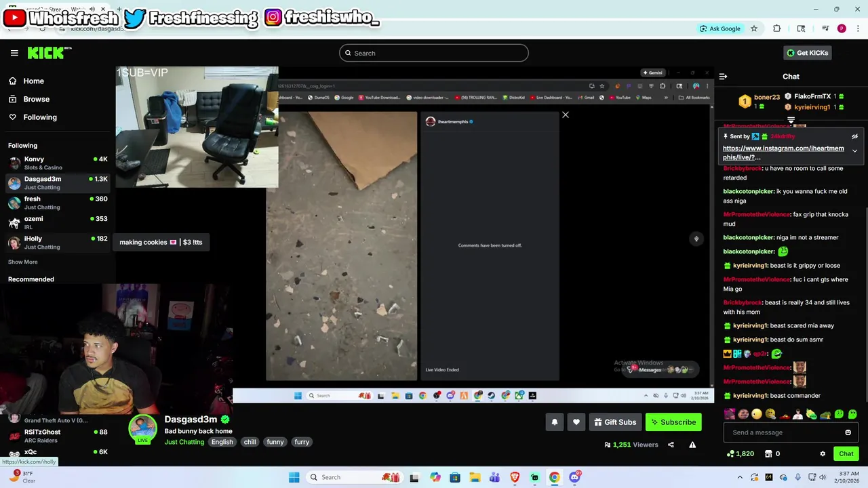The height and width of the screenshot is (488, 868).
Task: Follow the channel with the heart icon
Action: (576, 422)
